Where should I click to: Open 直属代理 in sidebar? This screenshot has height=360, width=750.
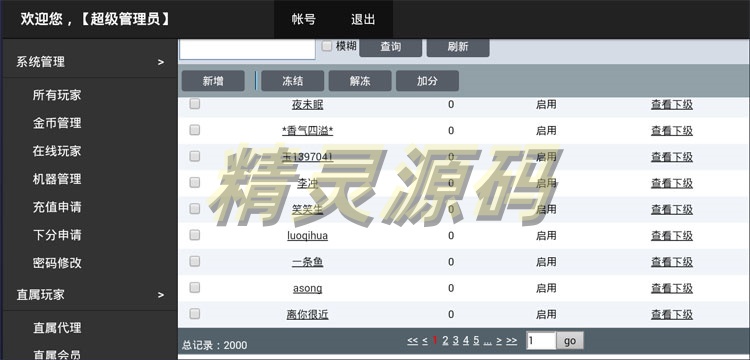pyautogui.click(x=57, y=327)
